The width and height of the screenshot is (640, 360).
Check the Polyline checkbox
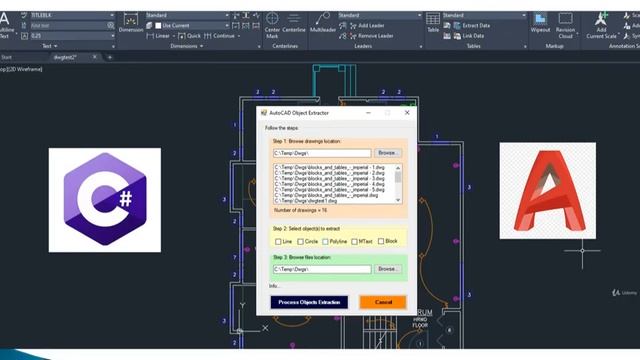(325, 242)
